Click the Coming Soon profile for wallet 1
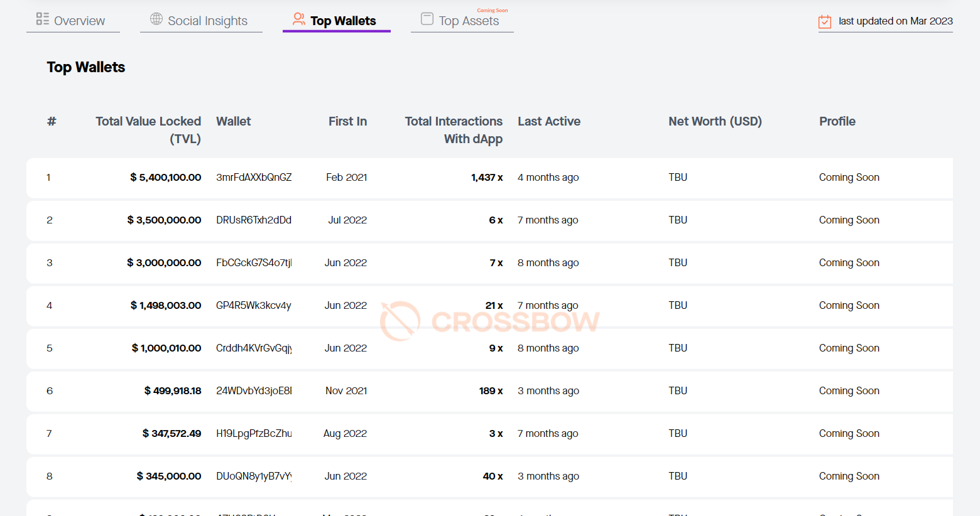This screenshot has height=516, width=980. (x=849, y=177)
